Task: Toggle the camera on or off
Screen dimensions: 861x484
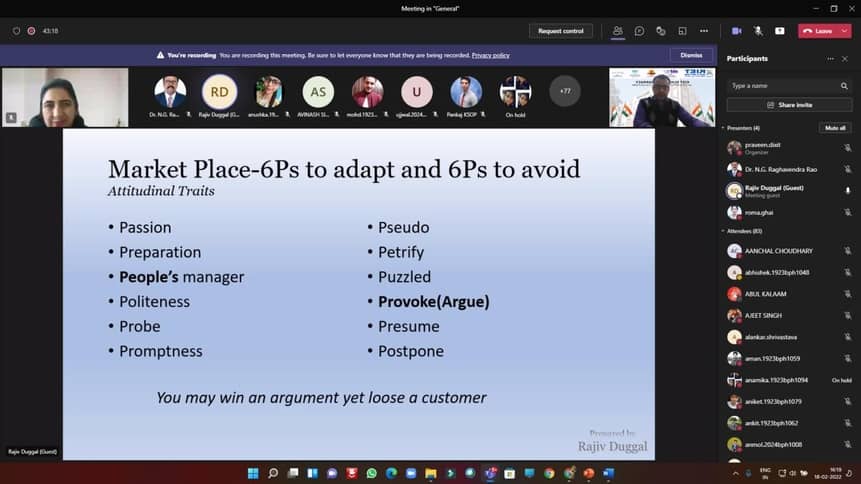Action: pos(737,31)
